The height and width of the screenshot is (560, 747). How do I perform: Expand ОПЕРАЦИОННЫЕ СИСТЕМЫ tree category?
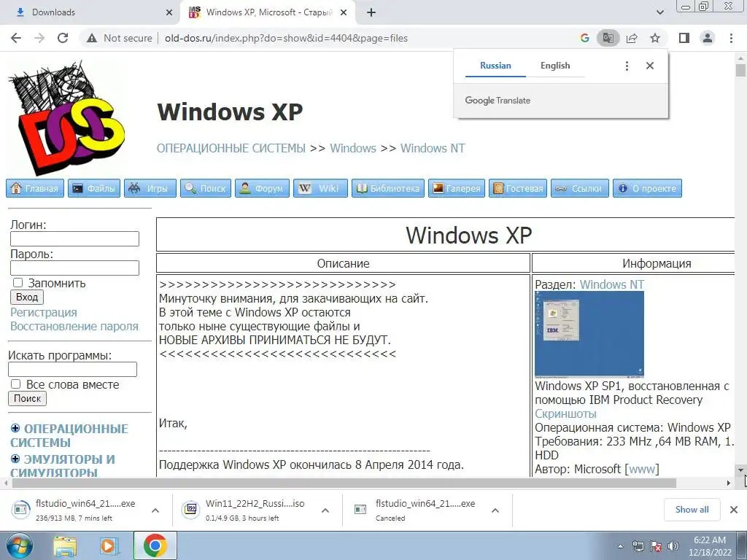[x=15, y=428]
